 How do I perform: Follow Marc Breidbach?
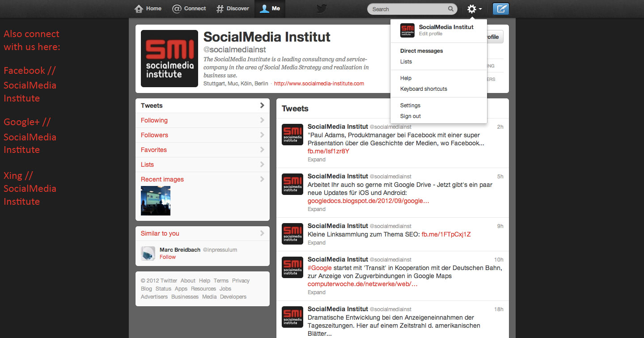click(x=168, y=257)
